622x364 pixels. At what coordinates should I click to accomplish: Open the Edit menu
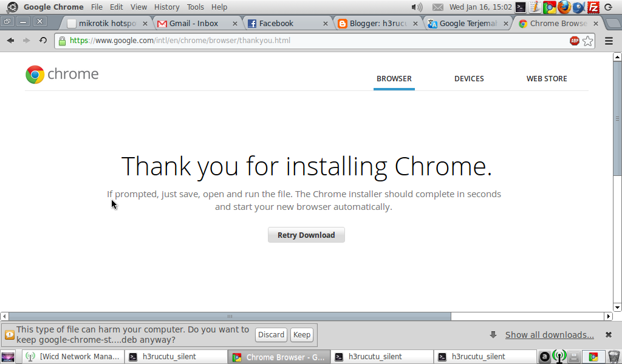tap(116, 7)
